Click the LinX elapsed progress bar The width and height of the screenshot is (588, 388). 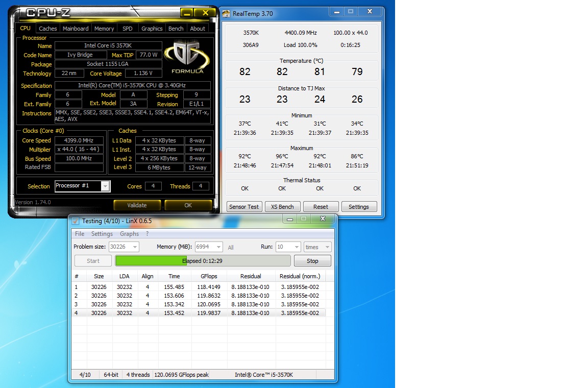203,261
